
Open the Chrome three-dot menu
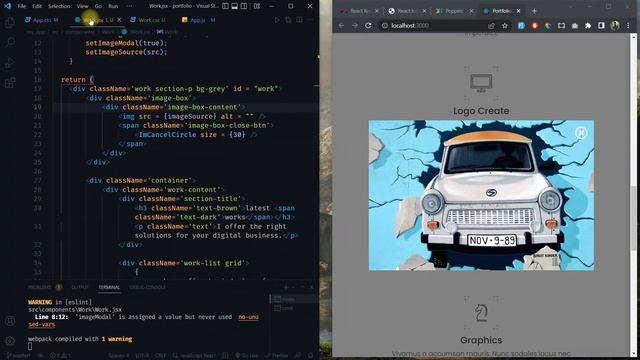pos(628,25)
